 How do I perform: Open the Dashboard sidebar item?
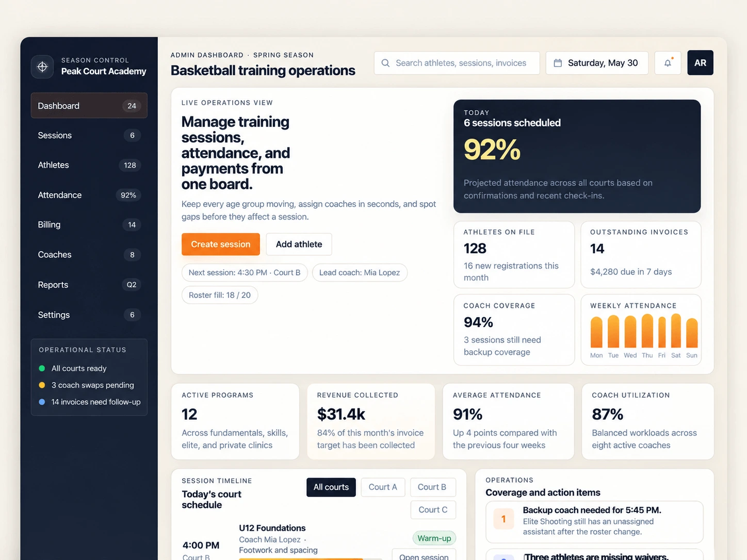pos(89,106)
